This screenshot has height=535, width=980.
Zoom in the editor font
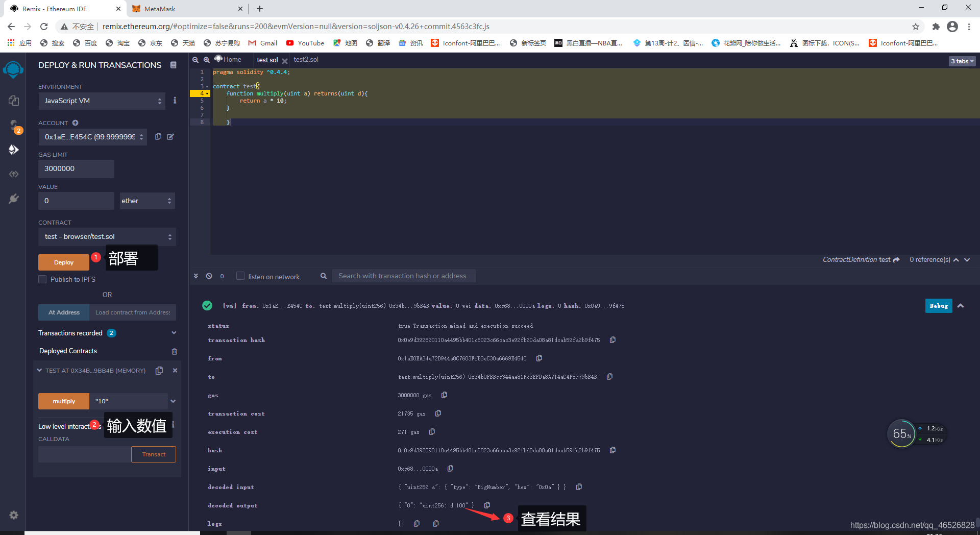coord(207,60)
